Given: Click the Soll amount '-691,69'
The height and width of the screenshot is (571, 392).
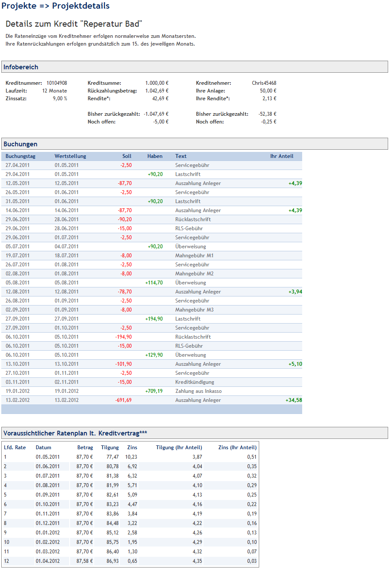Looking at the screenshot, I should (123, 400).
